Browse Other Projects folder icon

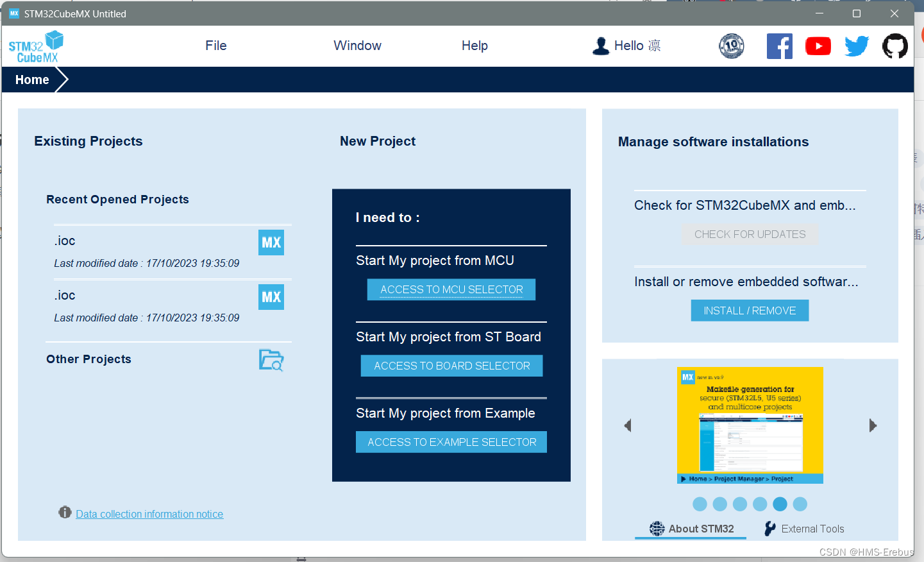271,360
